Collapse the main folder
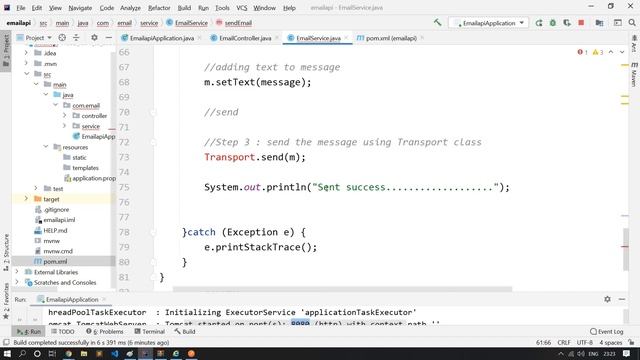Viewport: 640px width, 360px height. point(36,84)
